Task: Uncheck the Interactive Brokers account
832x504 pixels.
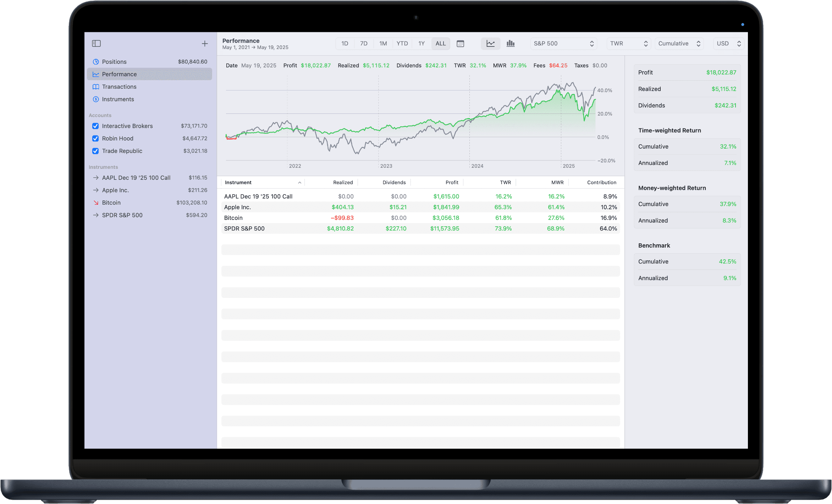Action: pyautogui.click(x=95, y=126)
